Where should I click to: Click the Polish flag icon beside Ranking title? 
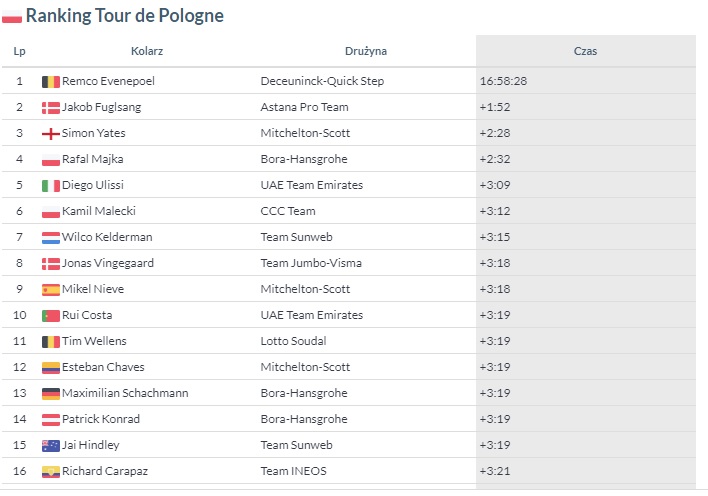pyautogui.click(x=12, y=16)
